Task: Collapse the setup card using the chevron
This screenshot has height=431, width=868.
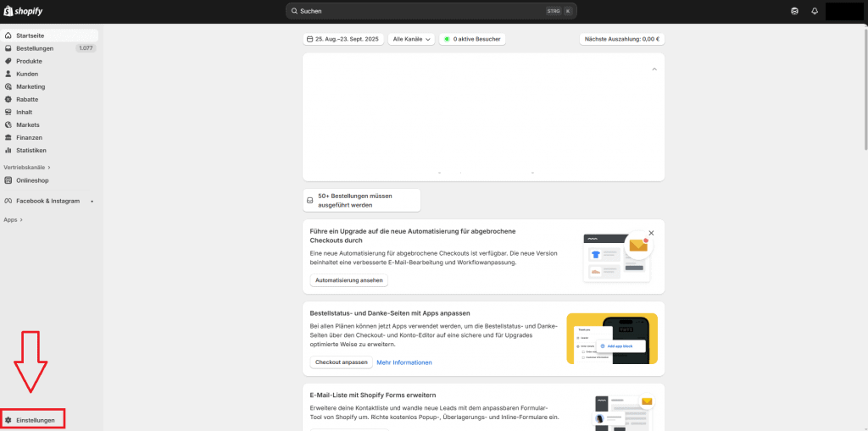Action: click(654, 69)
